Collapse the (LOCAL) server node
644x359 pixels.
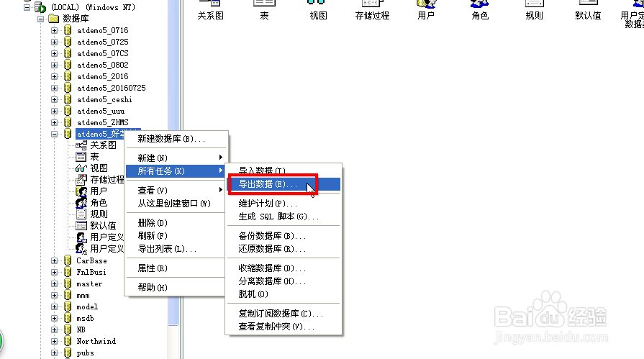[x=27, y=7]
